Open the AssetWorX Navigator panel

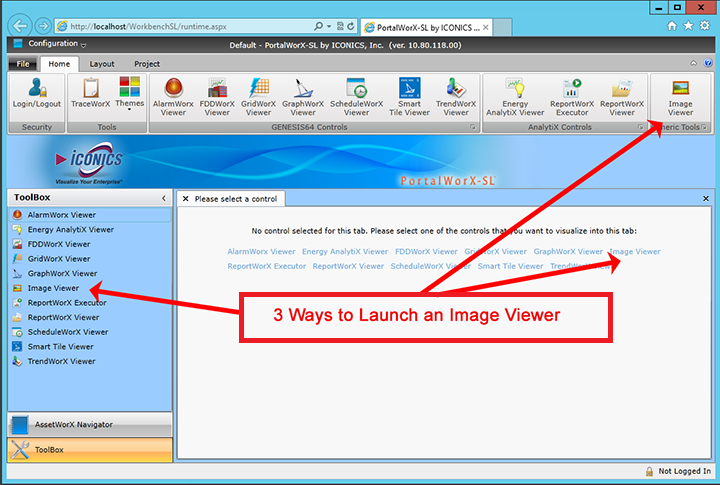pyautogui.click(x=90, y=424)
